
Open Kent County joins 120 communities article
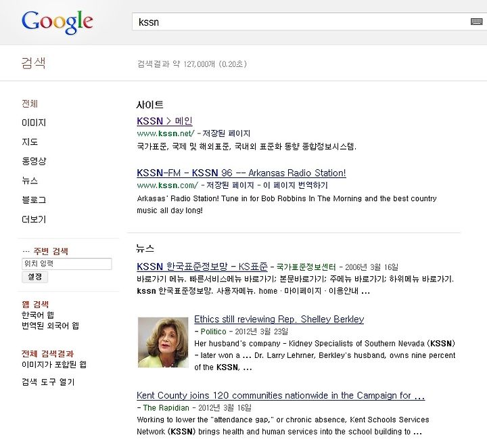coord(281,395)
